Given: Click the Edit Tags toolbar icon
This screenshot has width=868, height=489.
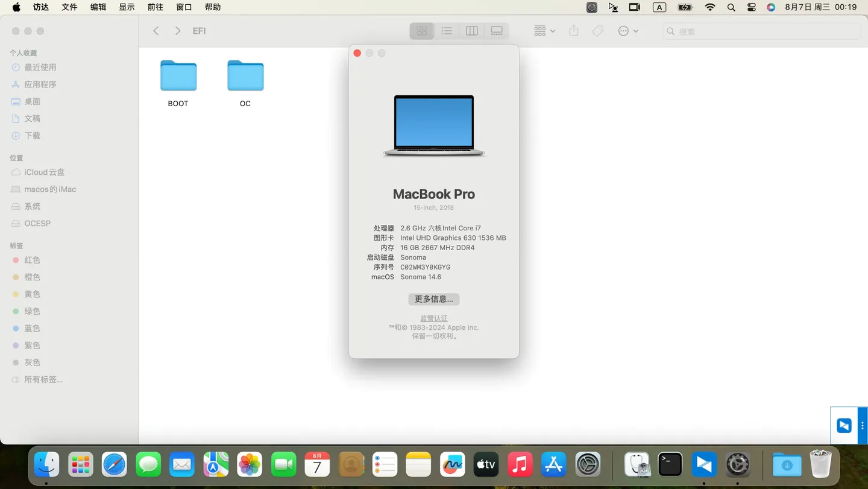Looking at the screenshot, I should (597, 31).
